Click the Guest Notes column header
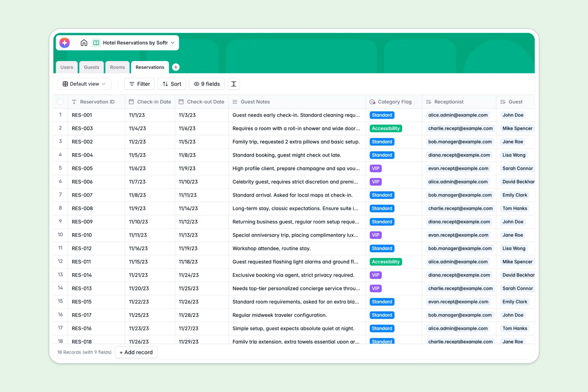The height and width of the screenshot is (392, 588). click(297, 102)
